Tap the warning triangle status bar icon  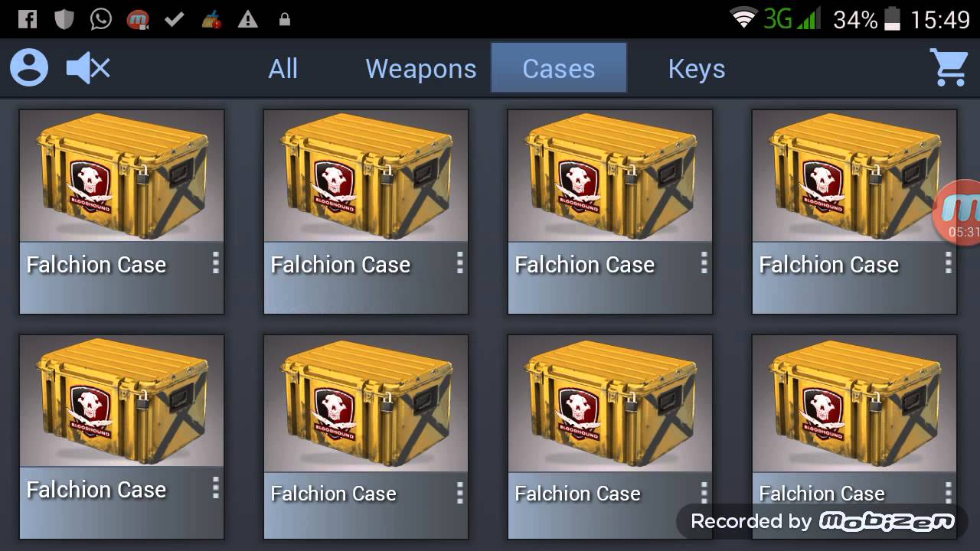(247, 20)
